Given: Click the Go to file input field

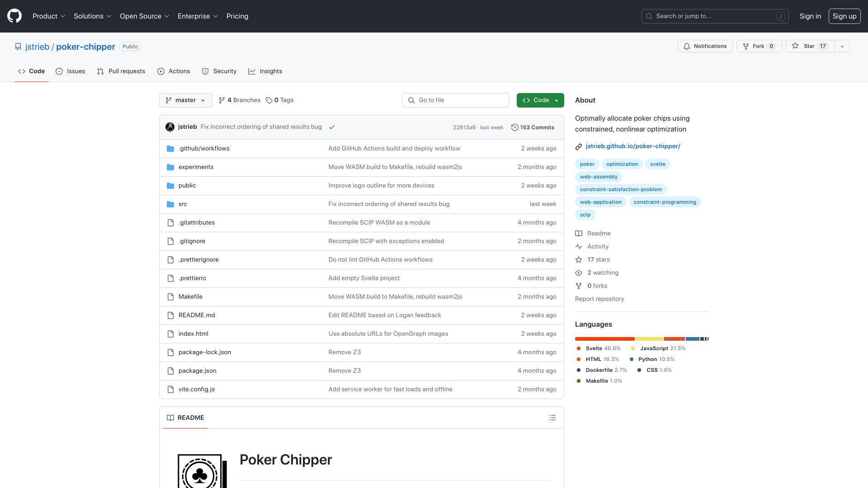Looking at the screenshot, I should tap(455, 100).
